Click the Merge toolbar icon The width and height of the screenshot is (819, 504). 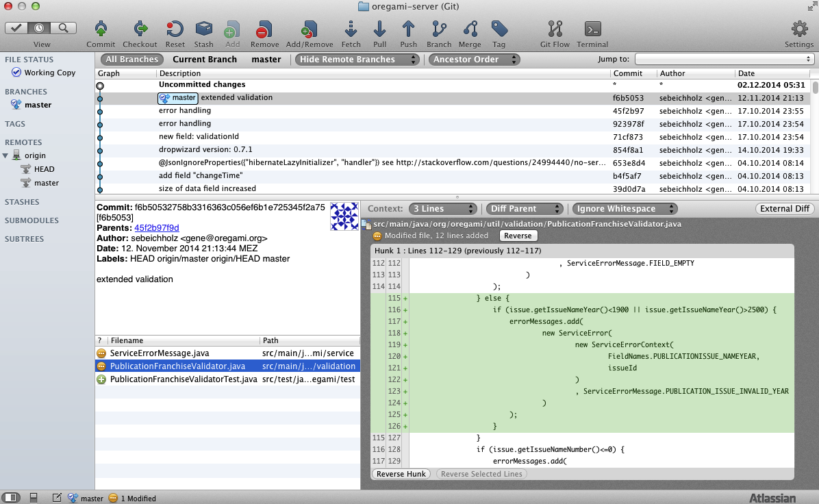point(470,29)
